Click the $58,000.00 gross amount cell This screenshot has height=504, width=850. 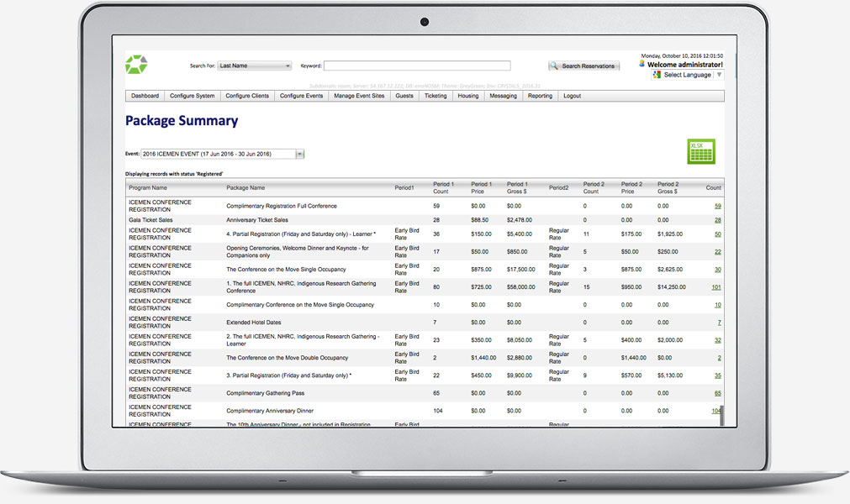coord(521,287)
